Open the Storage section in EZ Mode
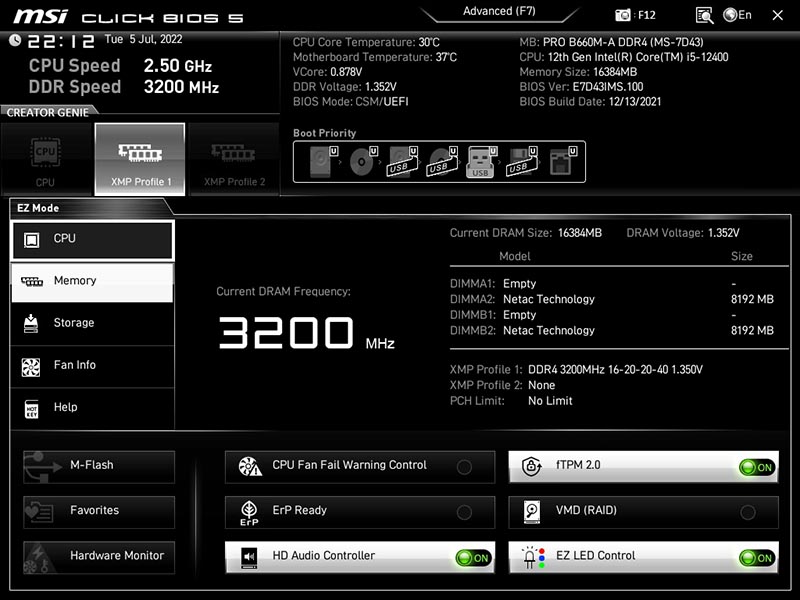Viewport: 800px width, 600px height. click(92, 323)
